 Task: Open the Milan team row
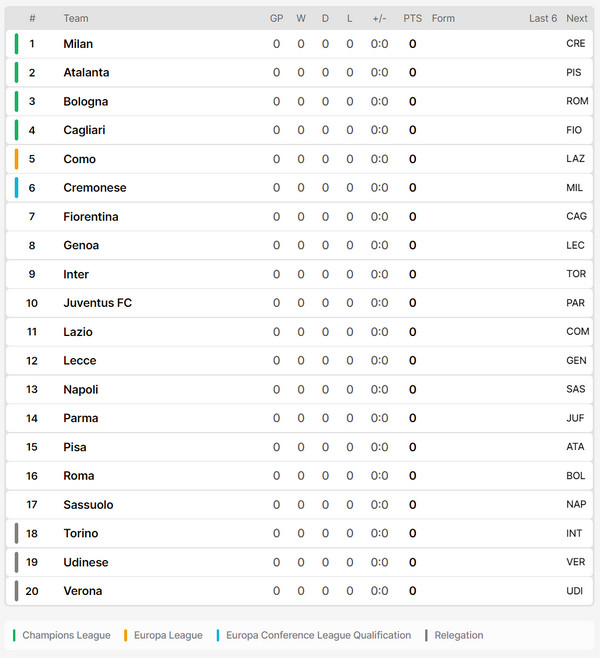pos(299,44)
